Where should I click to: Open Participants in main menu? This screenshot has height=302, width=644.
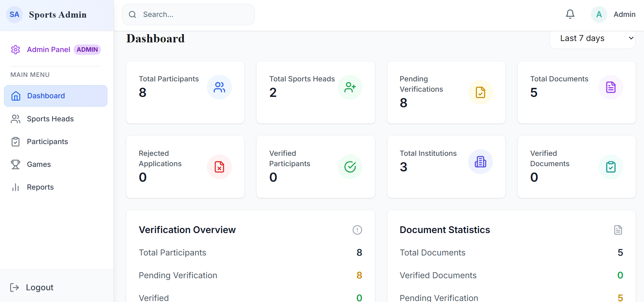pos(56,142)
